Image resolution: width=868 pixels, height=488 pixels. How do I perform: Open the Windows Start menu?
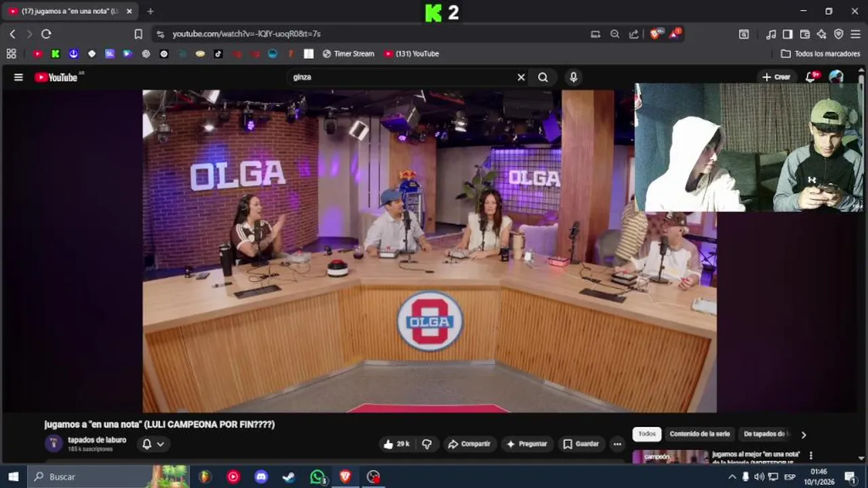13,476
